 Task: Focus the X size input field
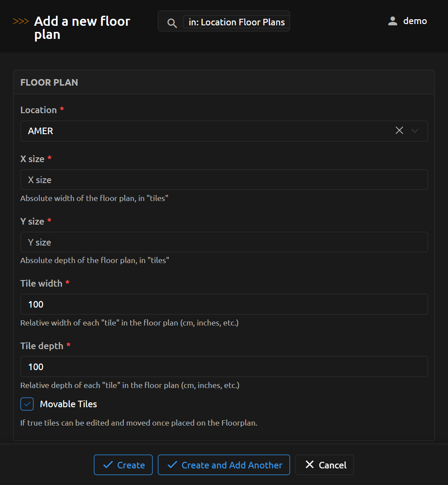(x=224, y=180)
